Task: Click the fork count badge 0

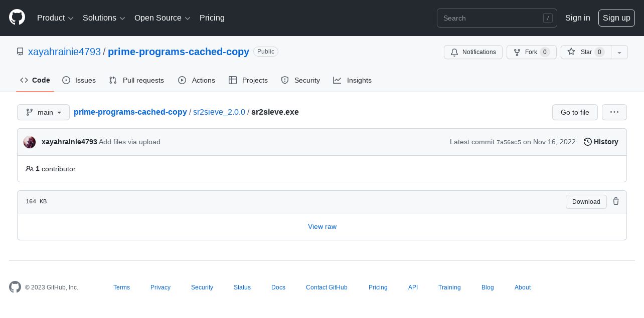Action: pyautogui.click(x=545, y=52)
